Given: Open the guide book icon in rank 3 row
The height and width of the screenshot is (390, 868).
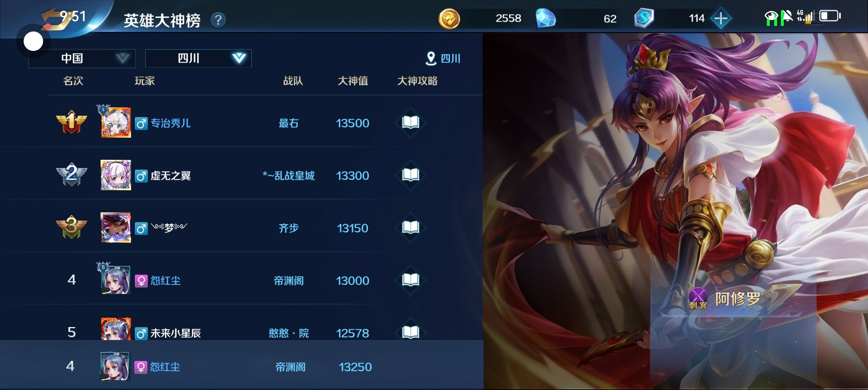Looking at the screenshot, I should tap(411, 228).
